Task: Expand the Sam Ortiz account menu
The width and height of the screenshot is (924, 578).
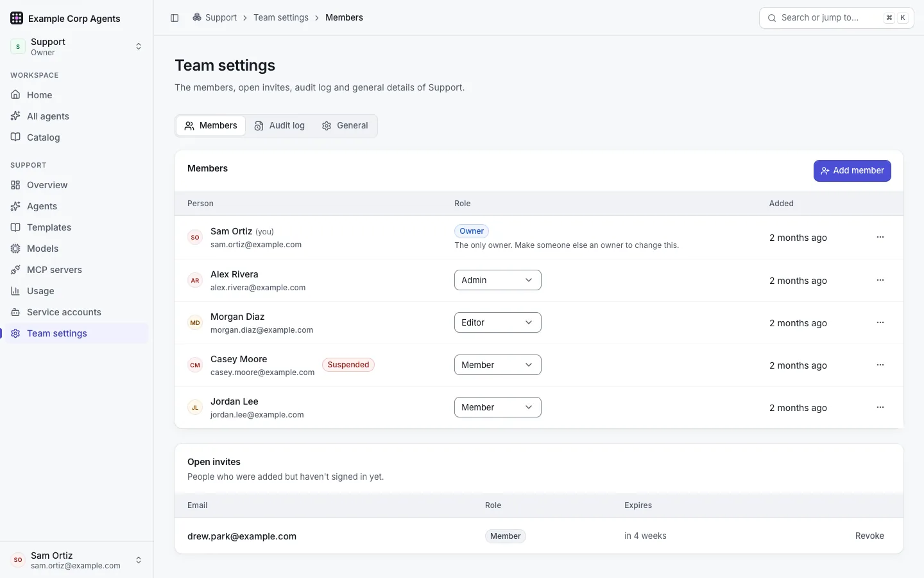Action: (77, 560)
